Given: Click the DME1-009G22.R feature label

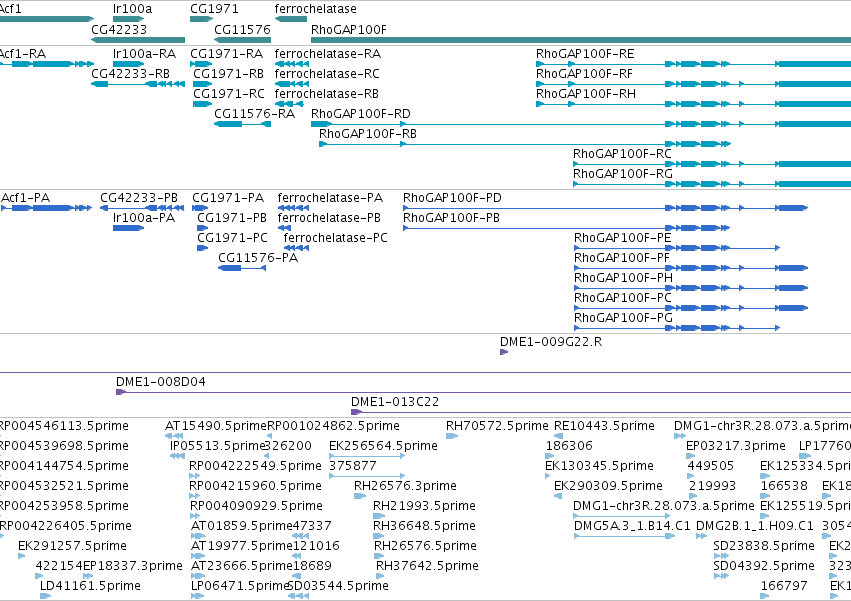Looking at the screenshot, I should (x=551, y=343).
